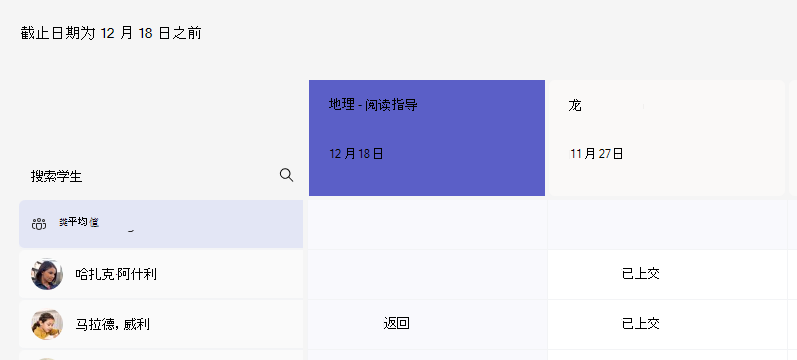
Task: Open the 类平均值 class average row
Action: coord(161,224)
